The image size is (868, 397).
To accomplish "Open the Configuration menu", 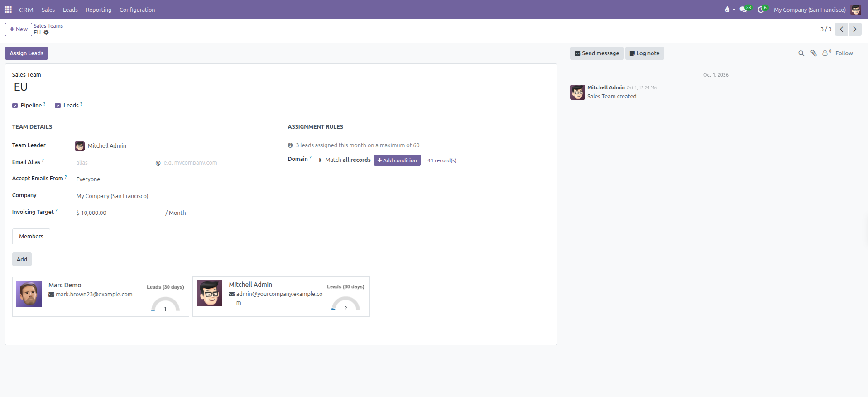I will 137,10.
